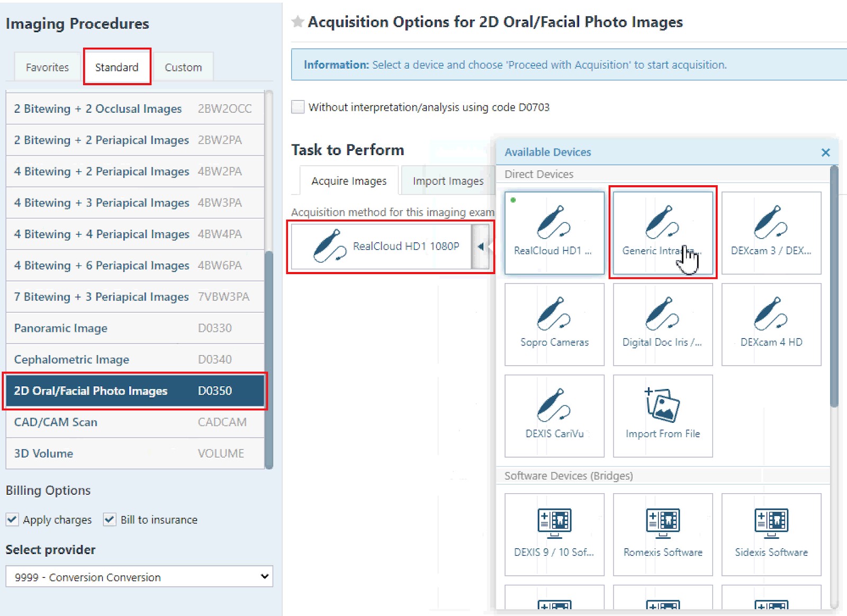Select the Cephalometric Image D0340 procedure
This screenshot has width=847, height=616.
pos(135,359)
